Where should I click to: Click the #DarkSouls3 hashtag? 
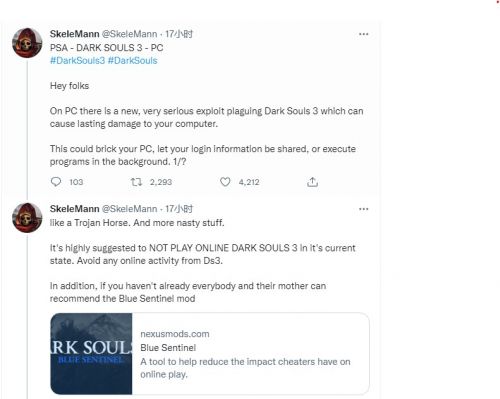click(77, 61)
